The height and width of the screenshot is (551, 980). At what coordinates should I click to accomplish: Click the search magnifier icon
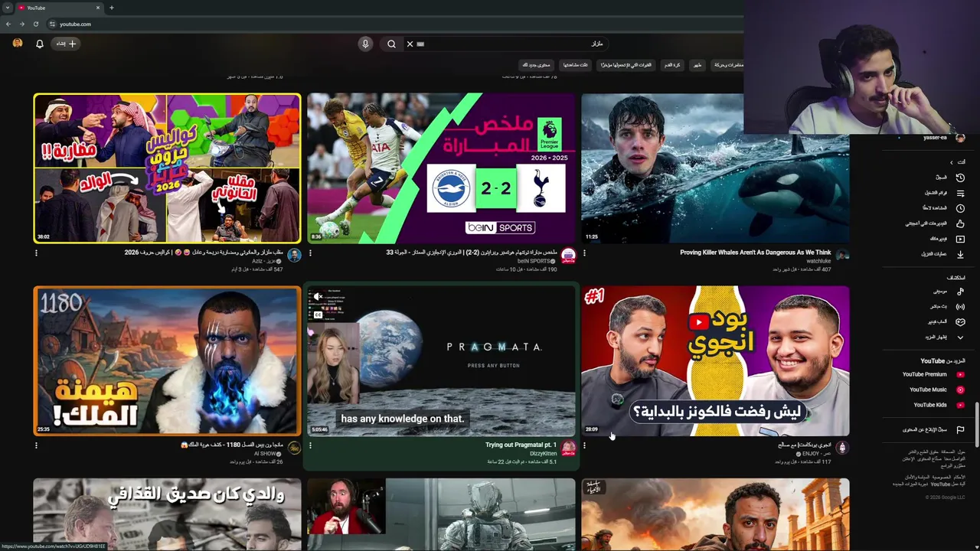pyautogui.click(x=391, y=44)
